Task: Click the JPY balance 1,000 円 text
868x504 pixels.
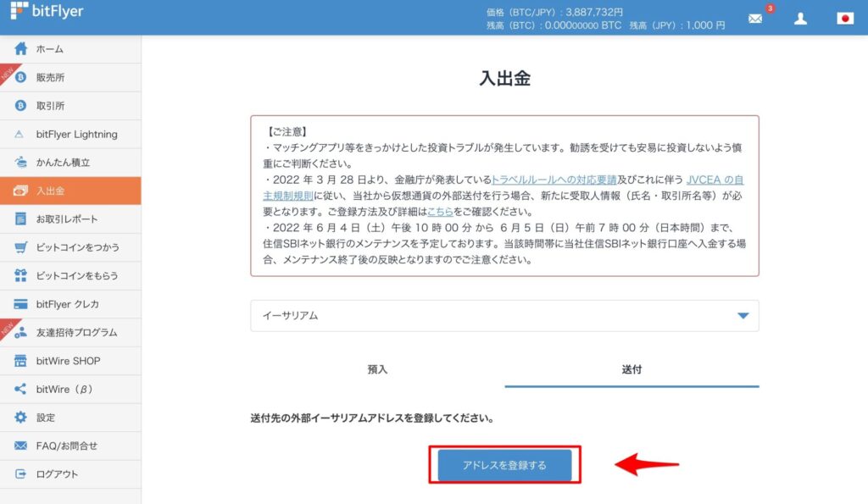Action: point(677,25)
